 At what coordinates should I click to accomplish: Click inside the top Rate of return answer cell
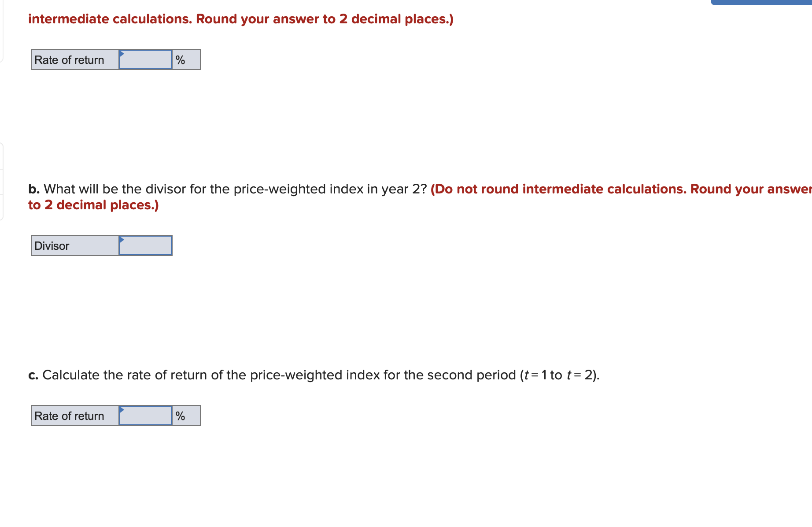point(145,59)
